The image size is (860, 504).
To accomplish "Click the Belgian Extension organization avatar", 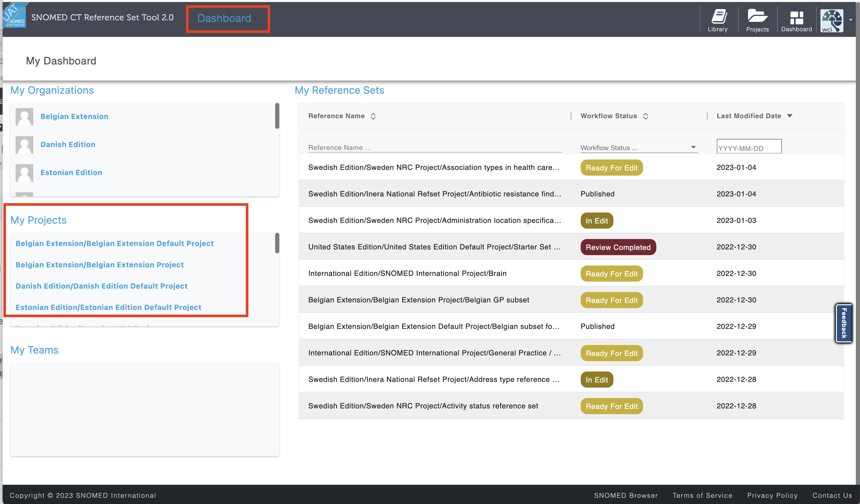I will coord(24,117).
